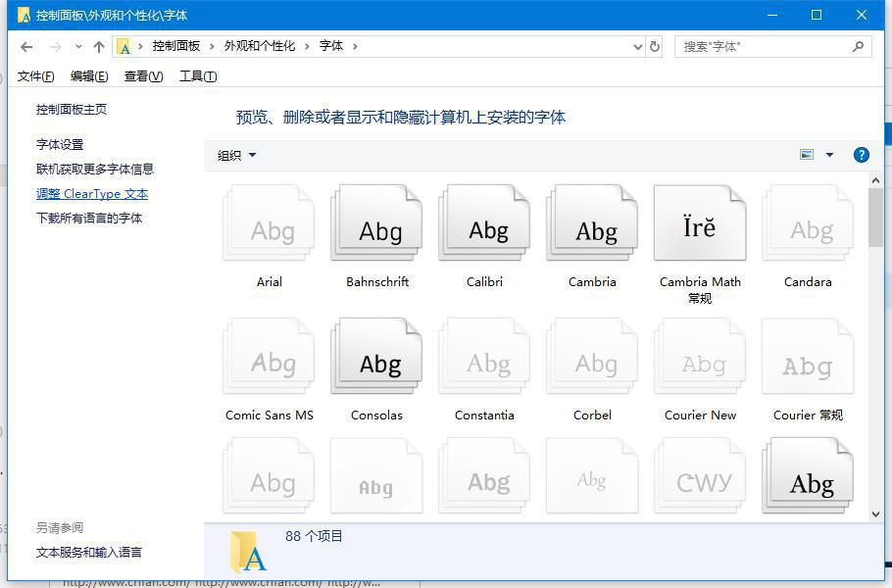
Task: Open the 查看(V) menu
Action: tap(143, 76)
